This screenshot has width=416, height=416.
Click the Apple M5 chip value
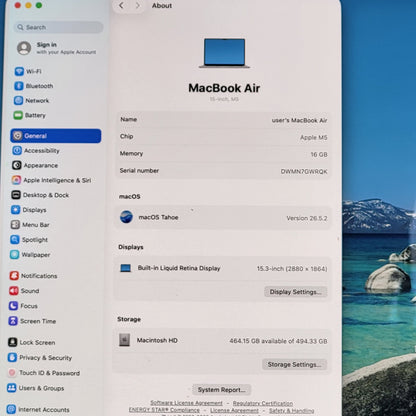(314, 137)
